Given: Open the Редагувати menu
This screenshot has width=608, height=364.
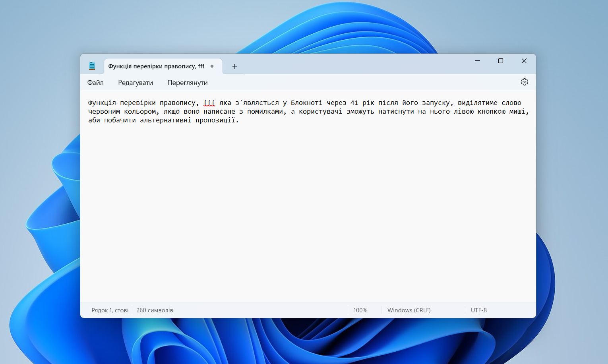Looking at the screenshot, I should click(x=136, y=83).
